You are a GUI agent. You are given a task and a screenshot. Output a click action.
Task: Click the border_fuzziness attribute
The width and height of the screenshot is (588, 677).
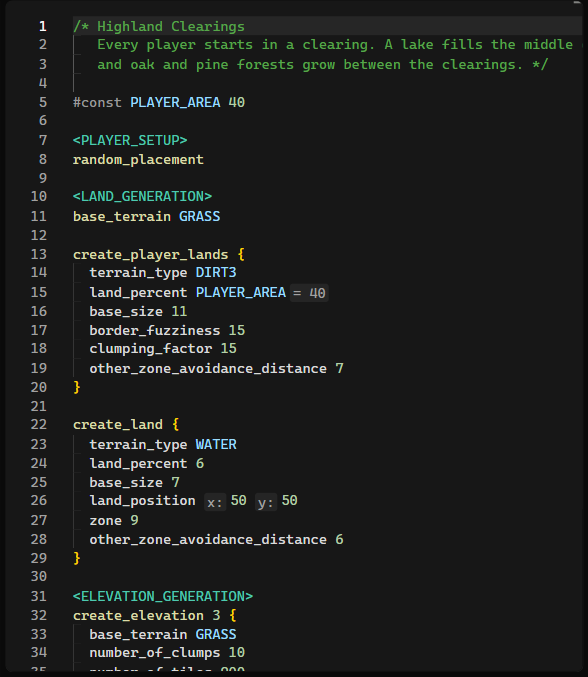(x=155, y=330)
